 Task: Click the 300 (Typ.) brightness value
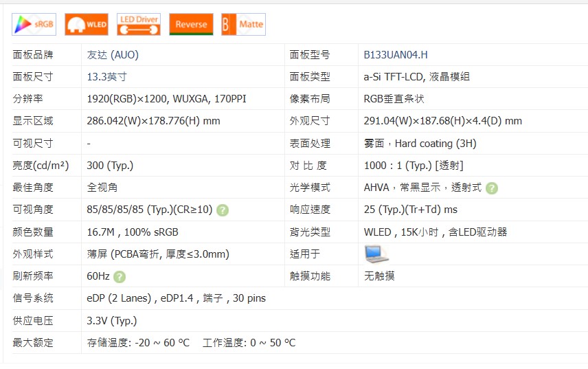point(110,166)
